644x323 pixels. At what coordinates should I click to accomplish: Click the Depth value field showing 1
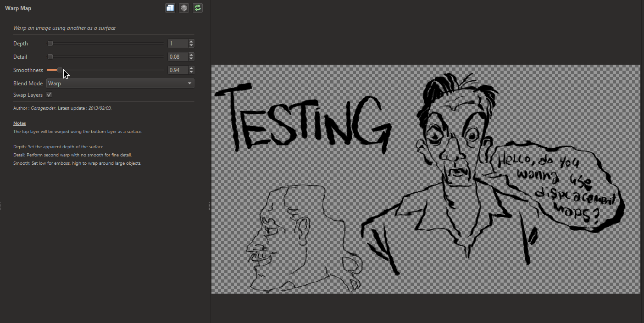(x=178, y=44)
